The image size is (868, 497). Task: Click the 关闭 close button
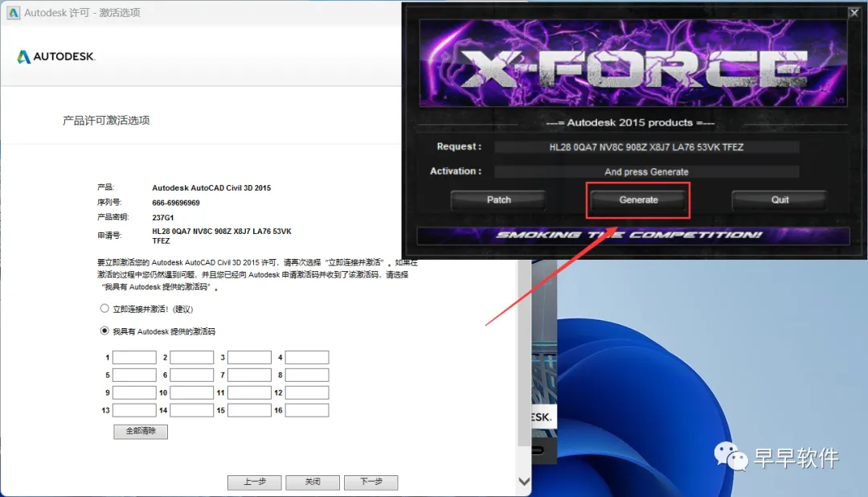[x=313, y=482]
